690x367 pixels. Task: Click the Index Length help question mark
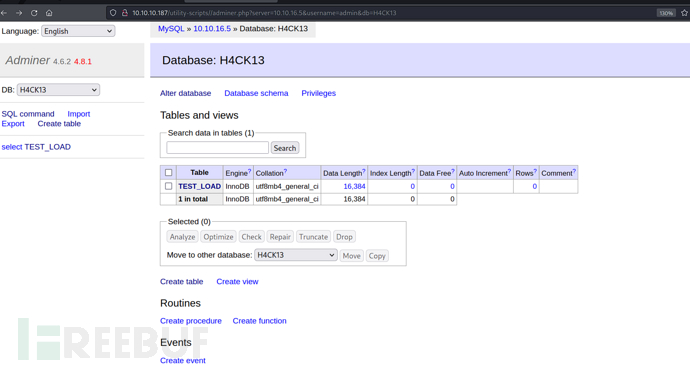[413, 171]
